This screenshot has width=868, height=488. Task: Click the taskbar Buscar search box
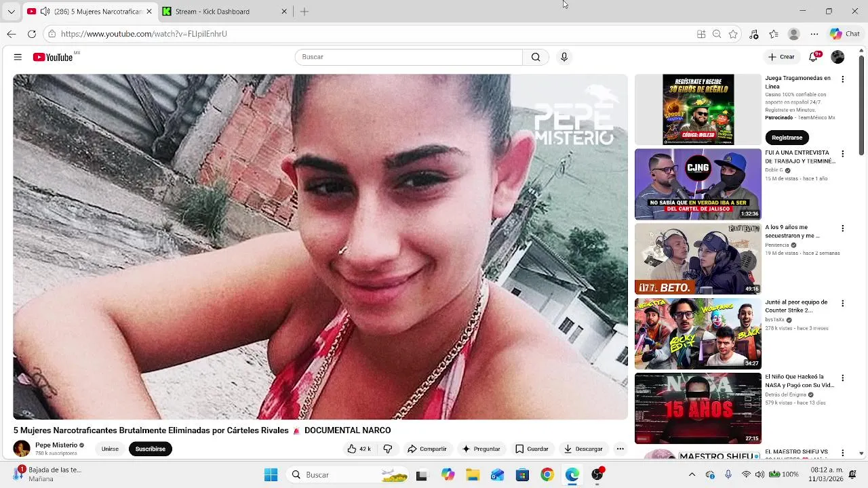click(x=347, y=474)
